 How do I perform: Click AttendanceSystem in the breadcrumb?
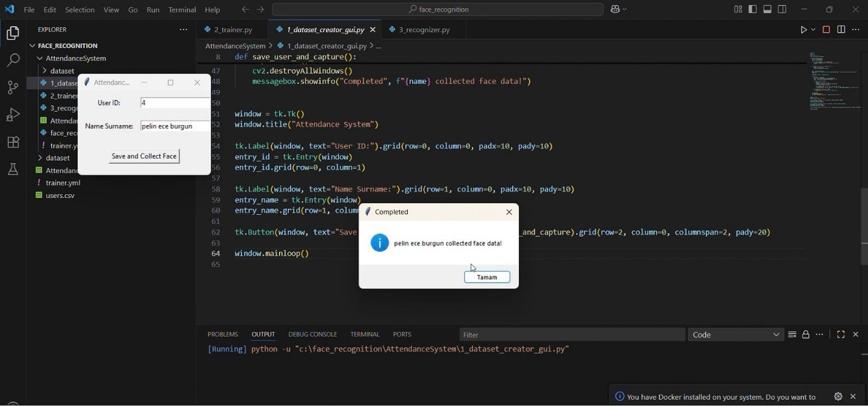(235, 46)
